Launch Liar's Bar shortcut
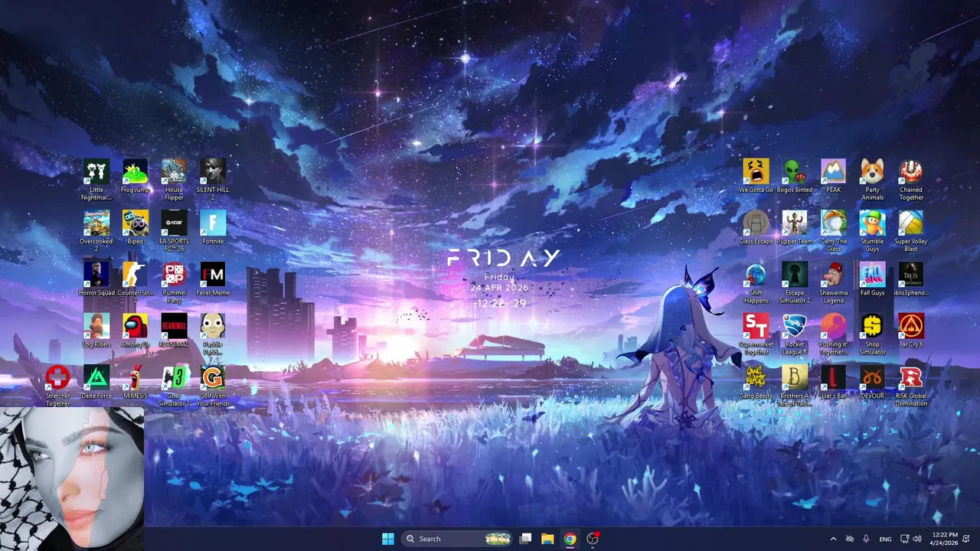This screenshot has height=551, width=980. click(x=833, y=380)
